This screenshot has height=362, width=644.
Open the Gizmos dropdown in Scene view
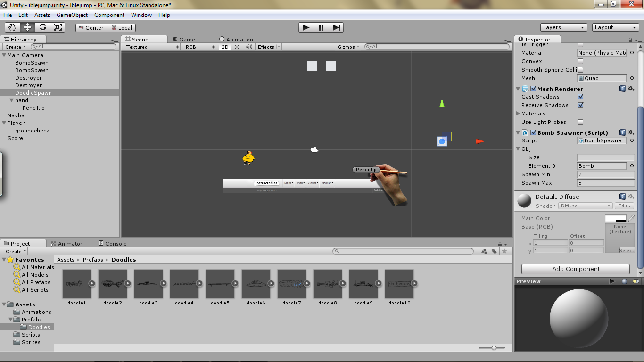point(348,47)
